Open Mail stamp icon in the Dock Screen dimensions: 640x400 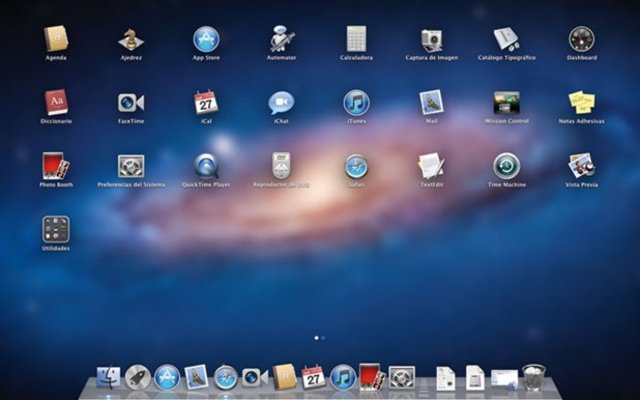point(196,377)
